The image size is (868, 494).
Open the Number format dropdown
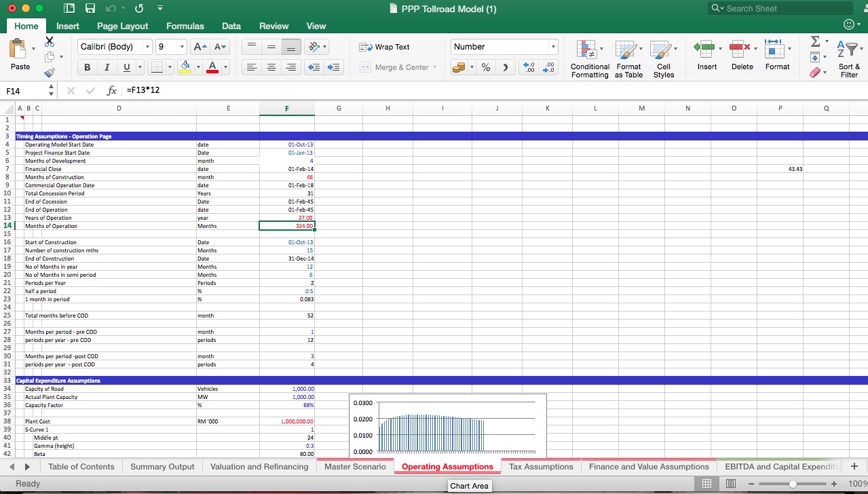click(552, 47)
